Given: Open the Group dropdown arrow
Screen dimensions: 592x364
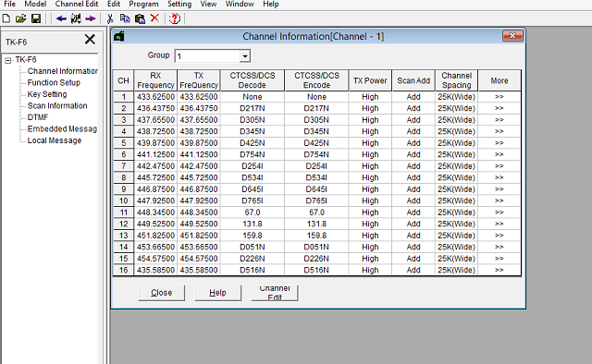Looking at the screenshot, I should coord(245,56).
